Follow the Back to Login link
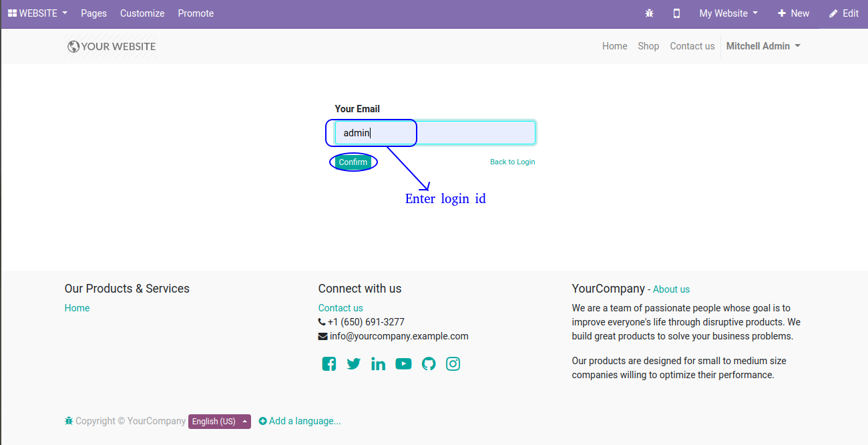868x445 pixels. (x=513, y=162)
